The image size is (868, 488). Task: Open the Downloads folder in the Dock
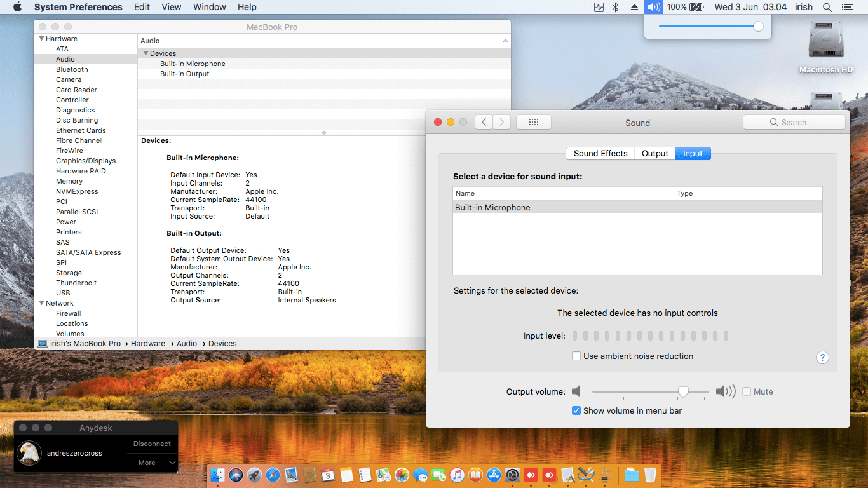(x=632, y=475)
